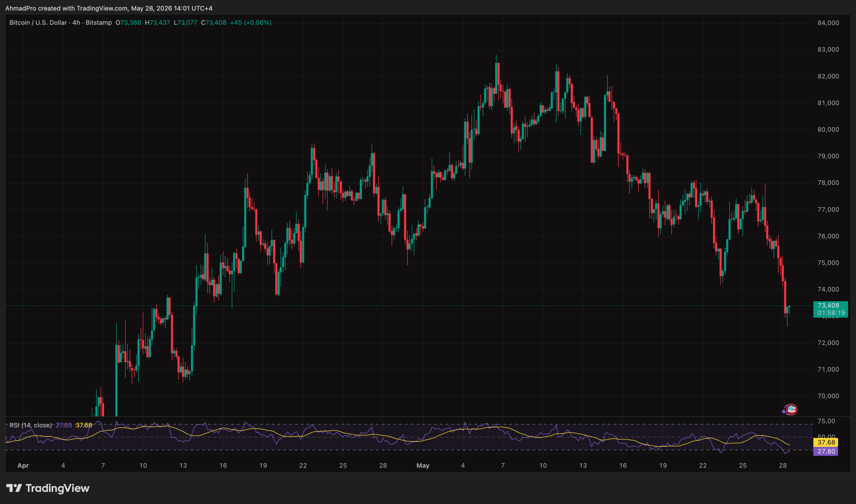The width and height of the screenshot is (856, 504).
Task: Click the purple sparkle icon beside the flag
Action: [784, 411]
